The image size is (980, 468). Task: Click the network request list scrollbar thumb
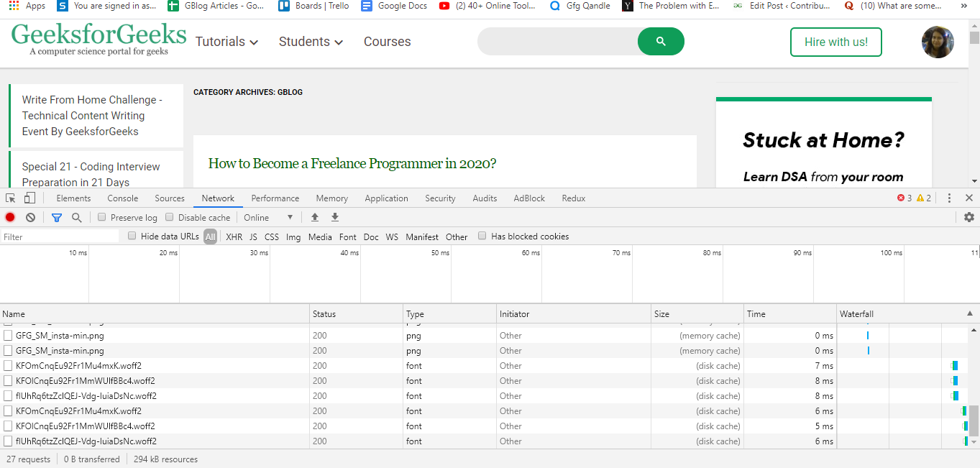coord(974,421)
